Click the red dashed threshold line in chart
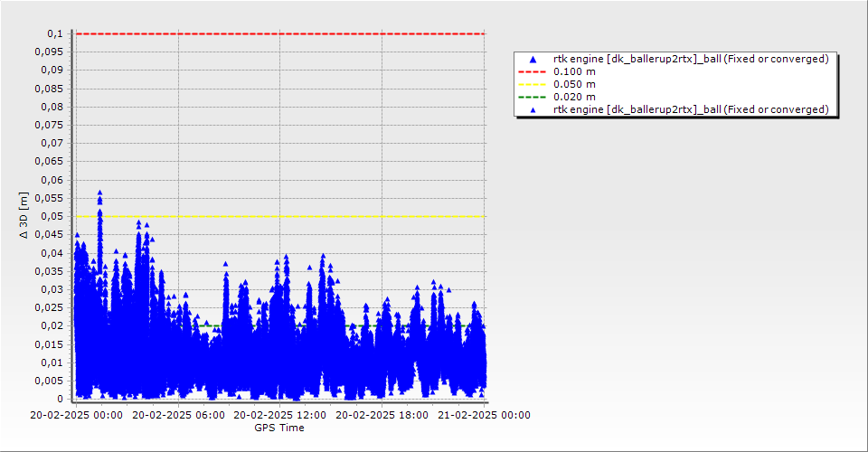This screenshot has height=452, width=868. [x=280, y=33]
